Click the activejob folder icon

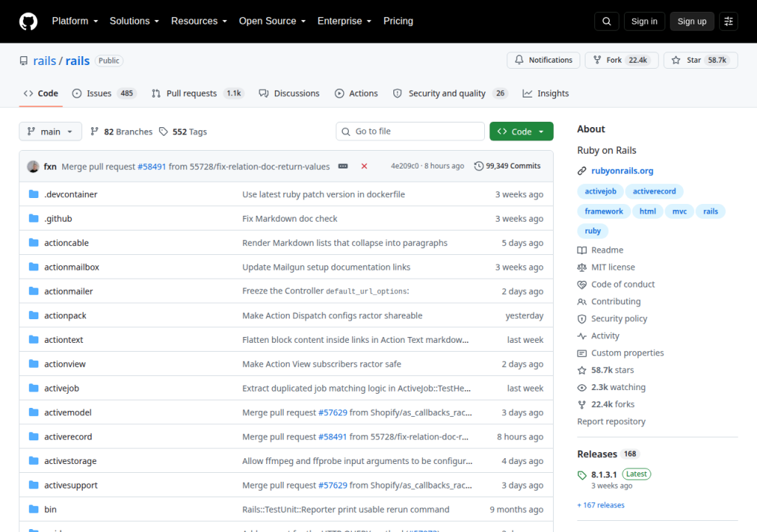click(x=34, y=388)
